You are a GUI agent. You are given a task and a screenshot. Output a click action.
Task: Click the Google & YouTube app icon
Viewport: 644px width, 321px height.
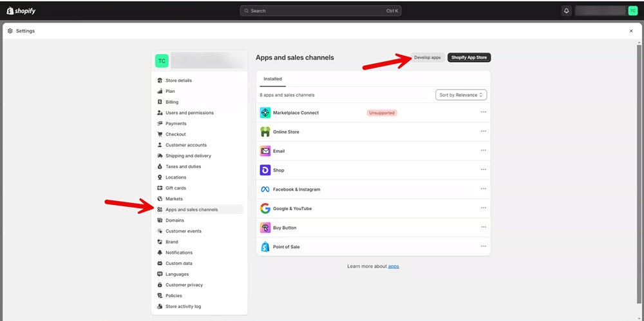265,208
